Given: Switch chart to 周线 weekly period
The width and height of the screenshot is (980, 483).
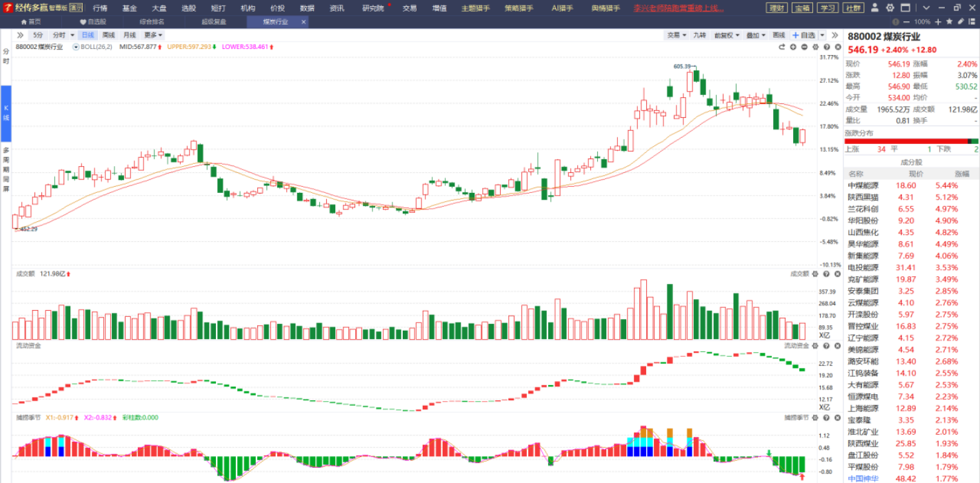Looking at the screenshot, I should click(108, 35).
